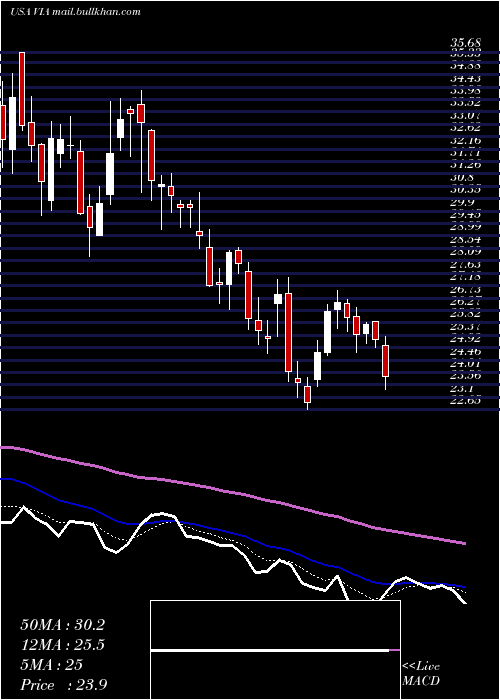Click the 28.09 price axis label
Image resolution: width=500 pixels, height=700 pixels.
[466, 253]
